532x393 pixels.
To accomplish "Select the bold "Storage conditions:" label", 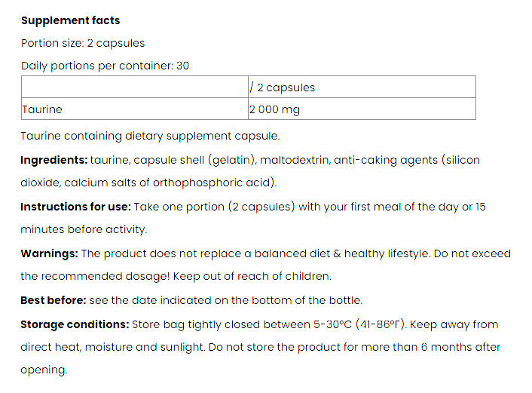I will [x=74, y=324].
